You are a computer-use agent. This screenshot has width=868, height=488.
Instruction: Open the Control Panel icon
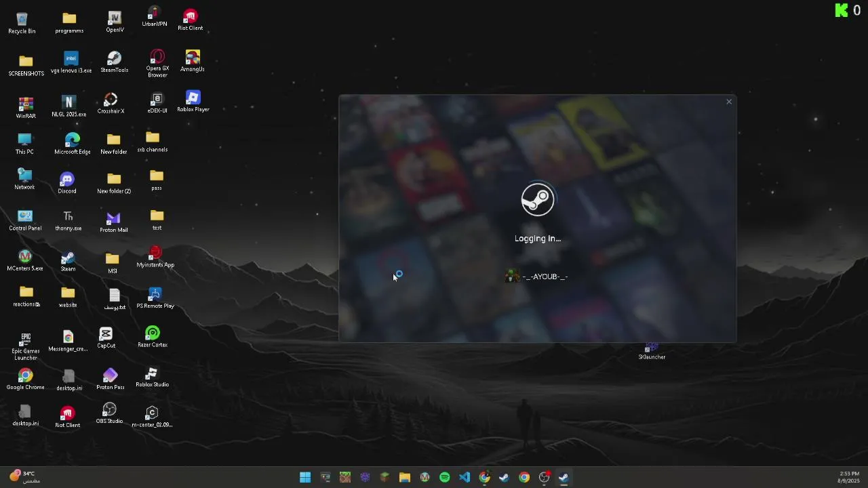pyautogui.click(x=25, y=220)
